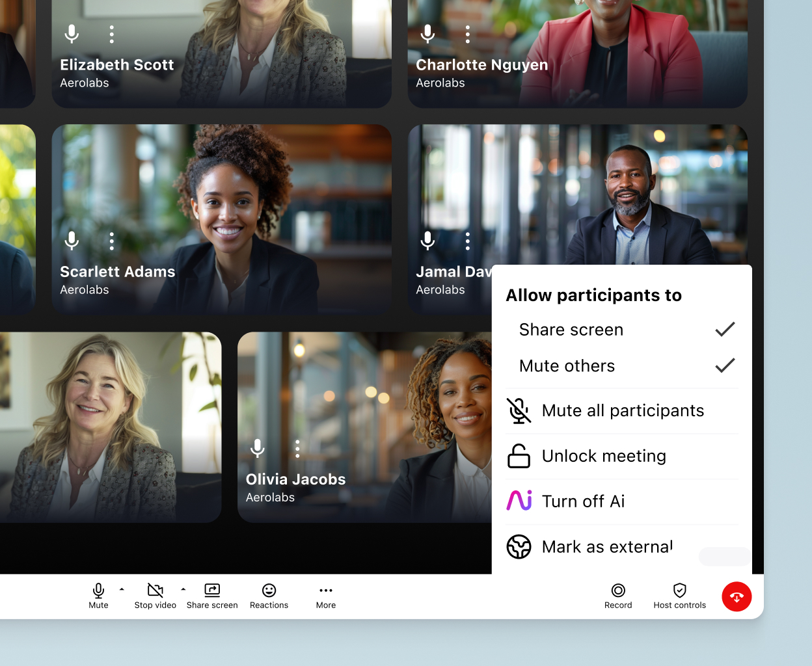The height and width of the screenshot is (666, 812).
Task: Toggle the Share screen permission checkmark
Action: click(724, 330)
